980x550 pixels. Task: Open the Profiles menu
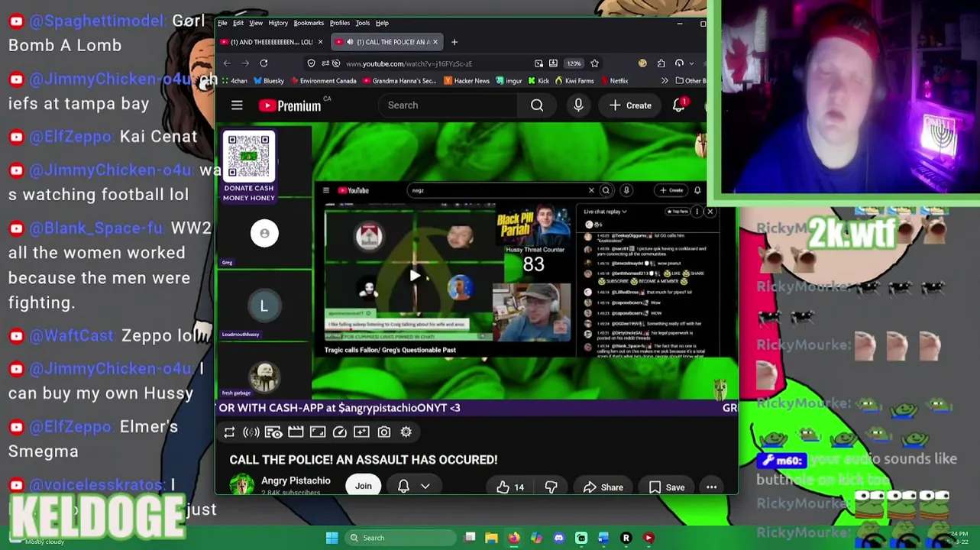pos(340,23)
